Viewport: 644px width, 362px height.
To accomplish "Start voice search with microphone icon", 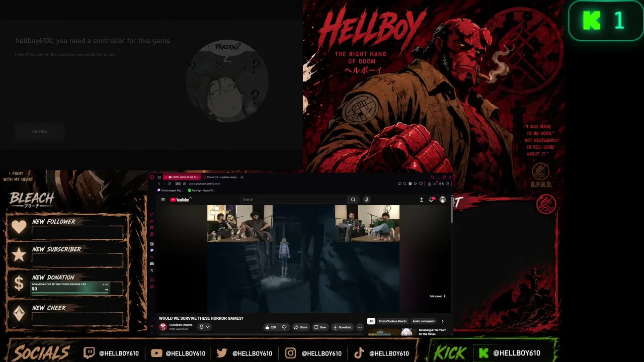I will click(367, 200).
